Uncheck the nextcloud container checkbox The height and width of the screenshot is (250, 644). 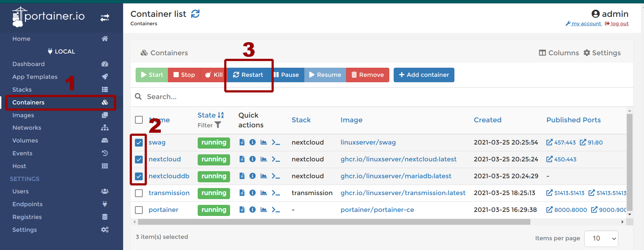click(x=139, y=159)
